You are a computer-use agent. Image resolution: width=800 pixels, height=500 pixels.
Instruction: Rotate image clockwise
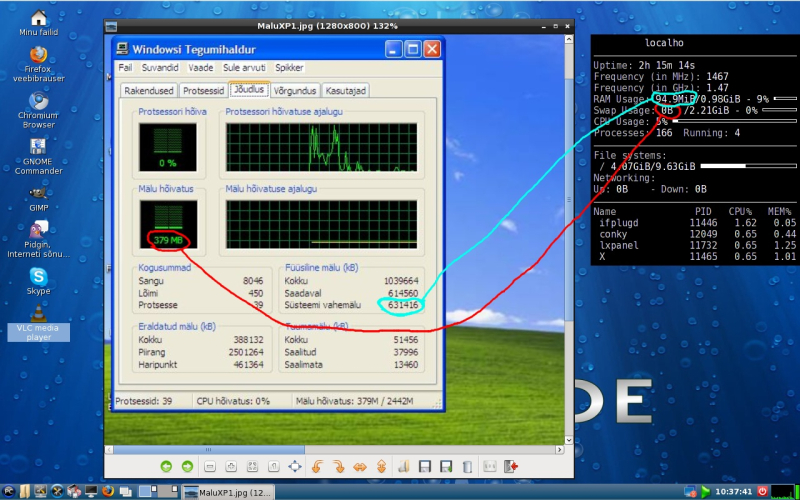click(x=338, y=466)
